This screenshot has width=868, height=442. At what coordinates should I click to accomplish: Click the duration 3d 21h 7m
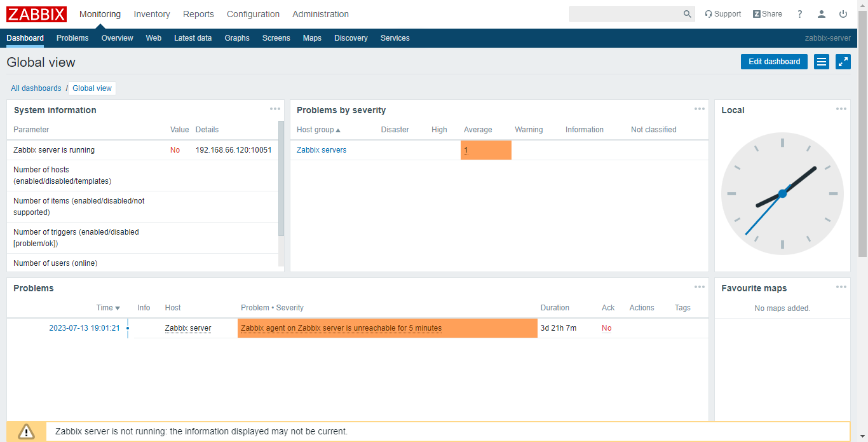pos(559,328)
